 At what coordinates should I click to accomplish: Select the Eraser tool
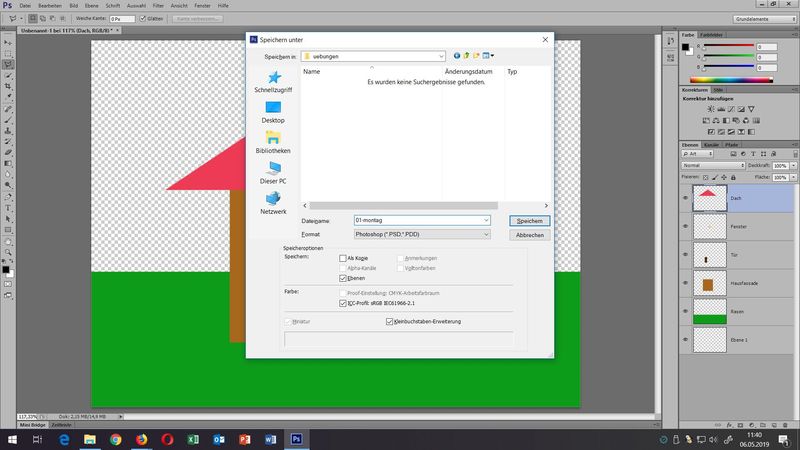[x=8, y=153]
